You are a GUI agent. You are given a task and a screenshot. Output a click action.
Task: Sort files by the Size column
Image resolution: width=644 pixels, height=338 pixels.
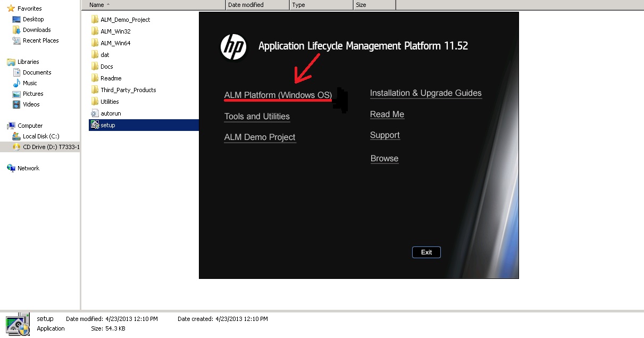pos(374,5)
